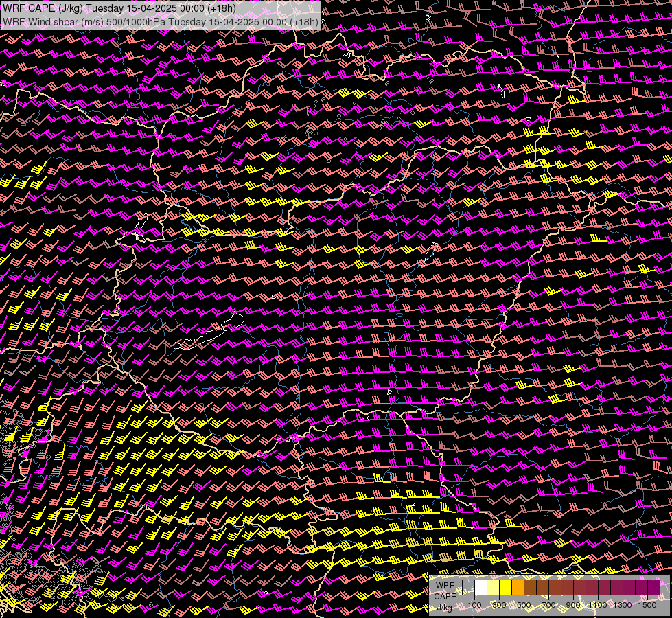Click the '700' legend tick label
This screenshot has width=672, height=618.
pos(548,605)
